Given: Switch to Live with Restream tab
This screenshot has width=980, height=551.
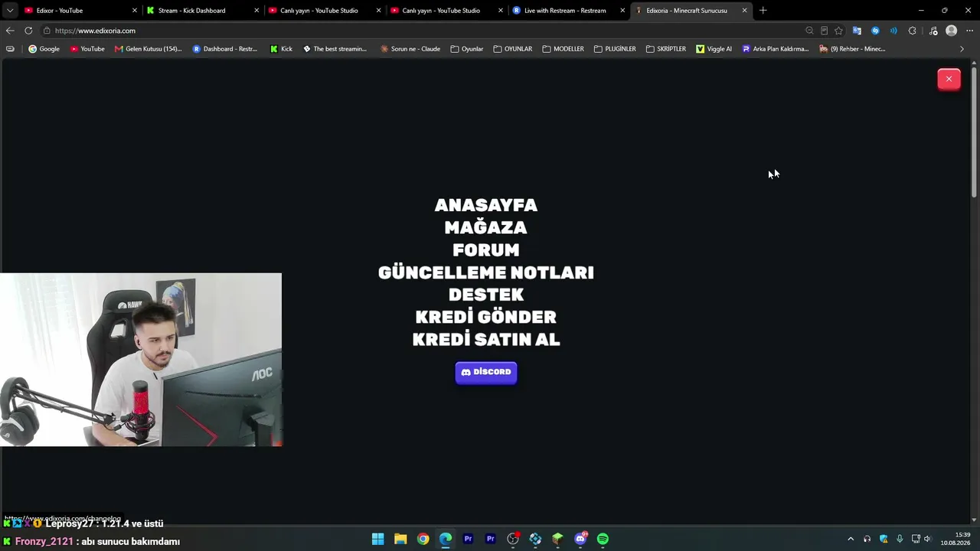Looking at the screenshot, I should 567,11.
